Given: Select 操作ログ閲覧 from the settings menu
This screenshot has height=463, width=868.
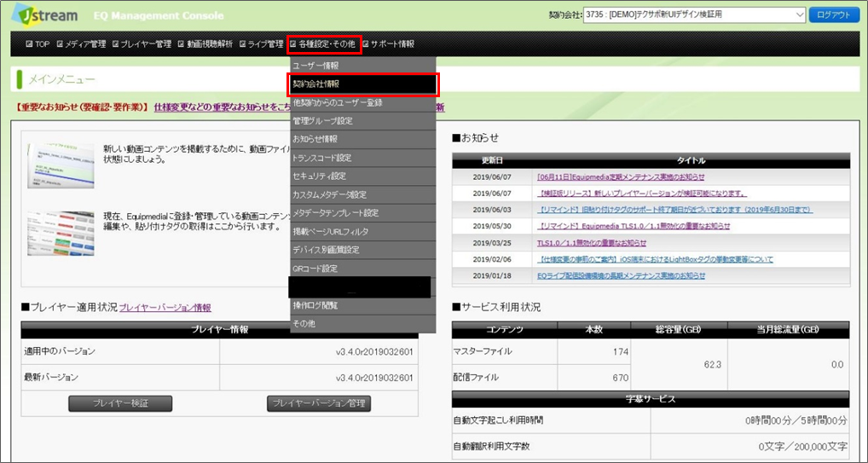Looking at the screenshot, I should [363, 305].
